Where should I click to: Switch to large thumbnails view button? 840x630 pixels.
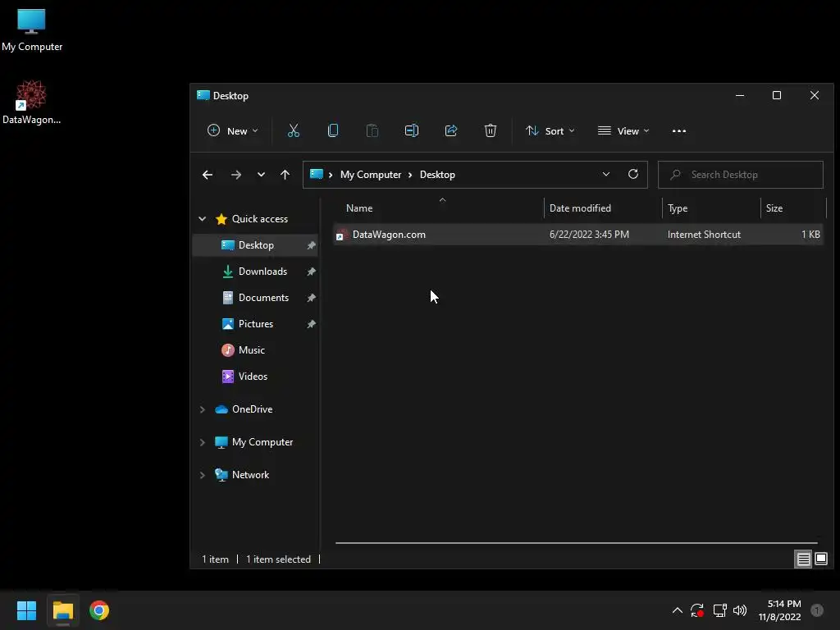coord(821,559)
